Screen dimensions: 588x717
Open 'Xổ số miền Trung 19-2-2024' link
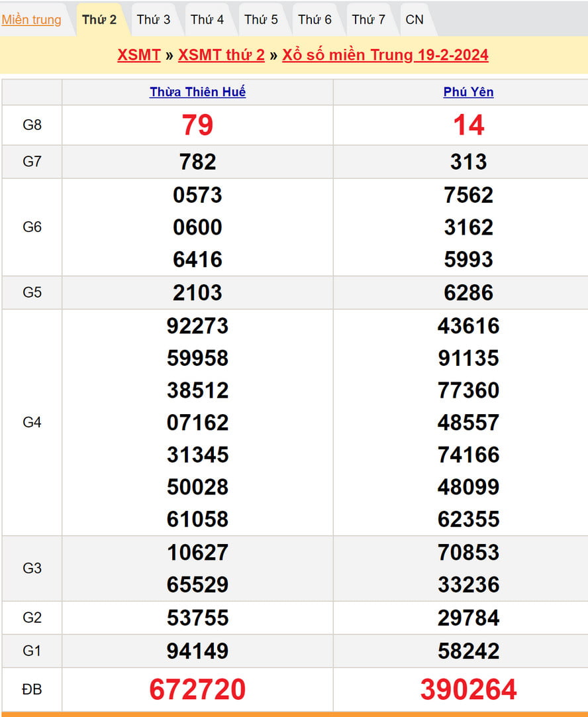click(x=385, y=55)
